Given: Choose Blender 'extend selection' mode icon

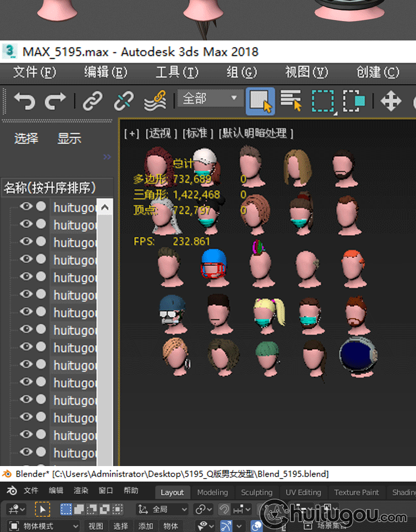Looking at the screenshot, I should coord(79,509).
